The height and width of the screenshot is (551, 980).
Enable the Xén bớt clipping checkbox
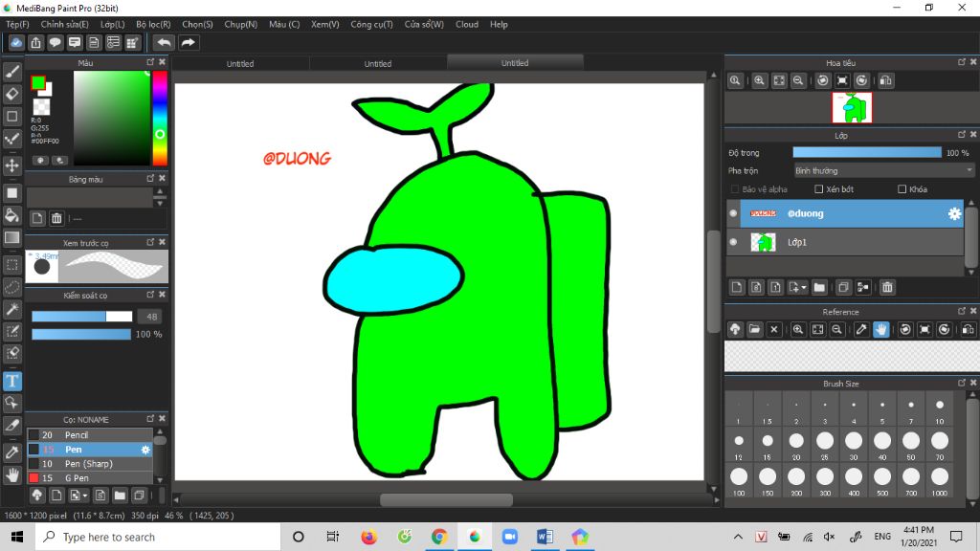pyautogui.click(x=819, y=189)
